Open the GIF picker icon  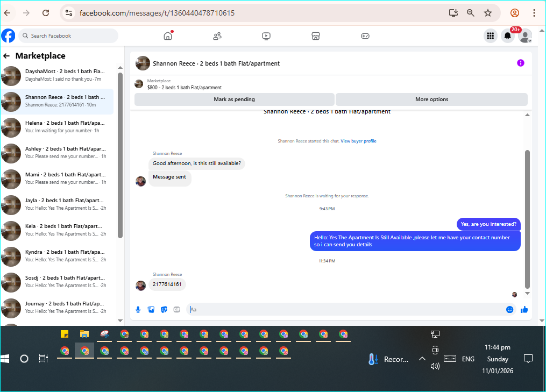(x=177, y=310)
